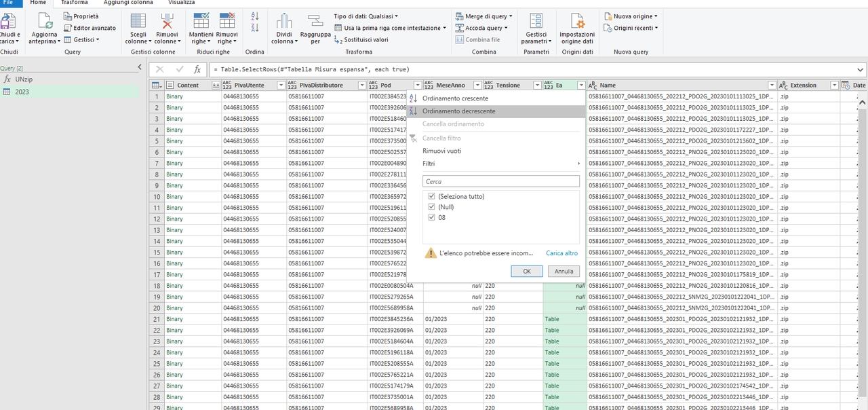868x410 pixels.
Task: Click Annulla in filter menu
Action: (x=564, y=271)
